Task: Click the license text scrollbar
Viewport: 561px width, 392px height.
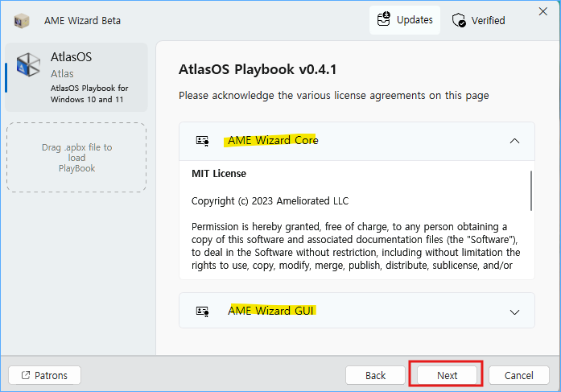Action: pos(531,191)
